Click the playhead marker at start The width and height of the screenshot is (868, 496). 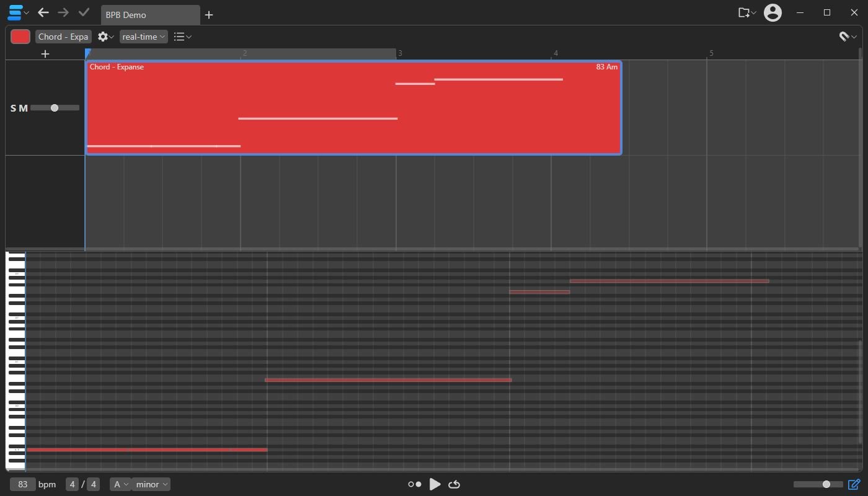pos(88,53)
